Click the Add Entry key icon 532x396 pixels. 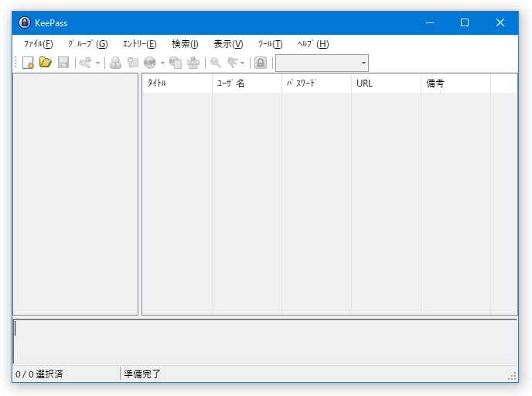pos(85,63)
